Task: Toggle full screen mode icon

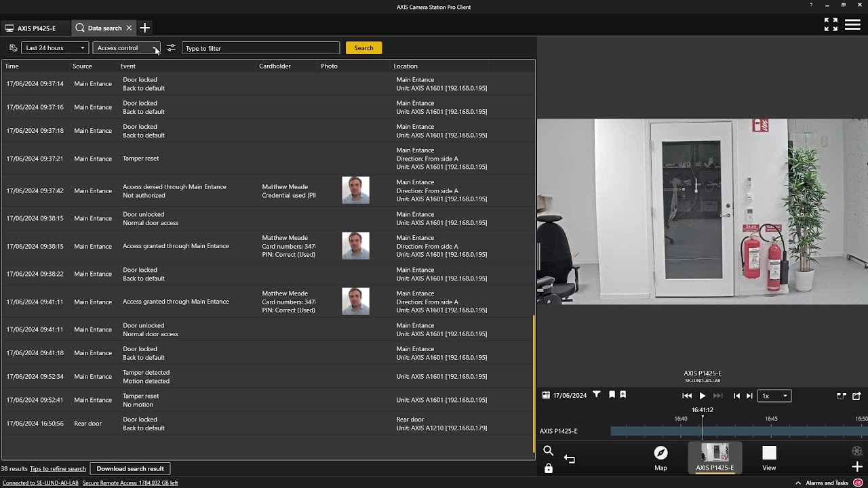Action: point(831,24)
